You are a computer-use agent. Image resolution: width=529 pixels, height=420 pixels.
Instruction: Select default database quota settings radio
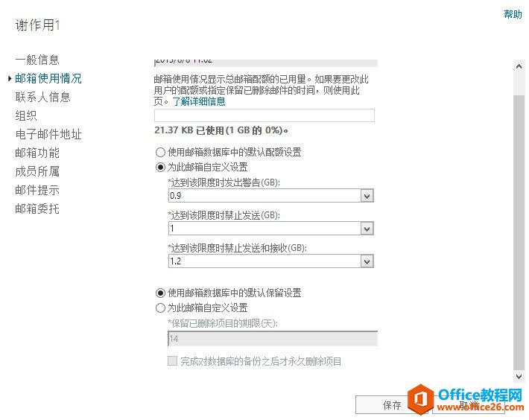point(160,152)
